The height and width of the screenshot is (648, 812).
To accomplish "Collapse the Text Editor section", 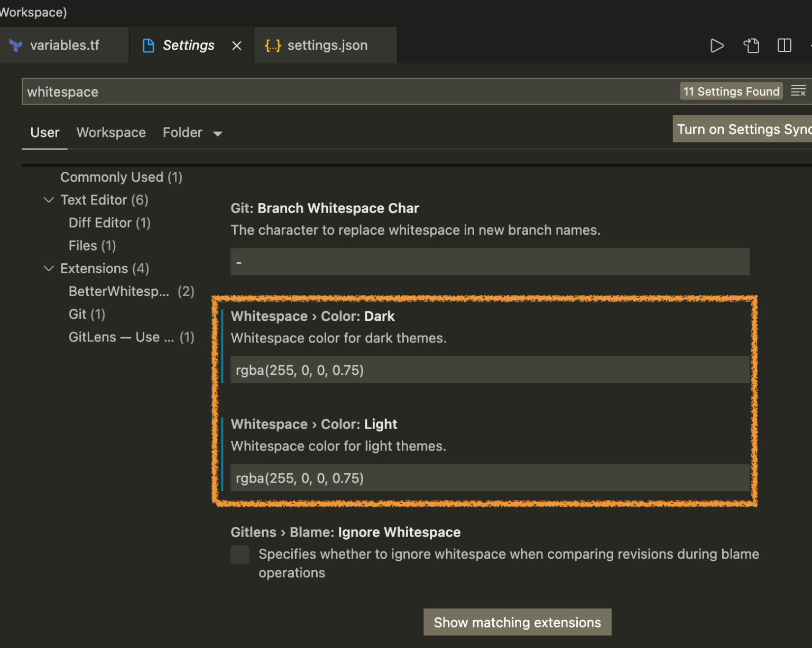I will point(49,200).
